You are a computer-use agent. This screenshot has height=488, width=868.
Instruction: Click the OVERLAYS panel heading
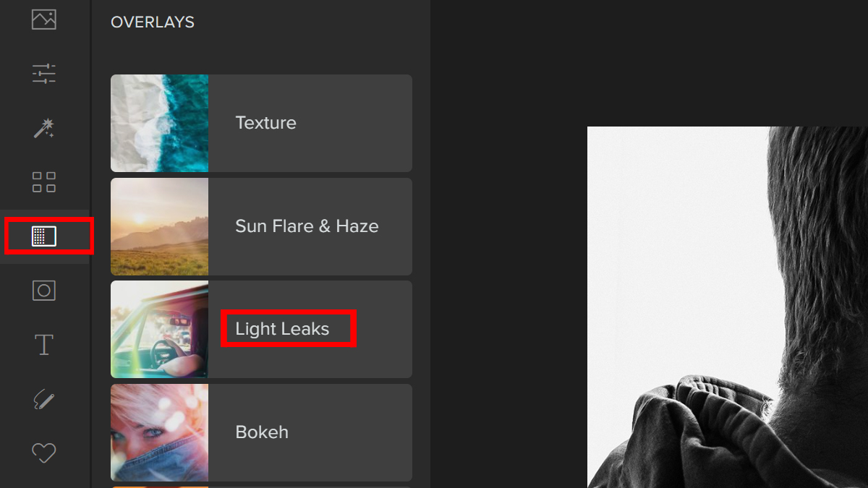click(153, 22)
